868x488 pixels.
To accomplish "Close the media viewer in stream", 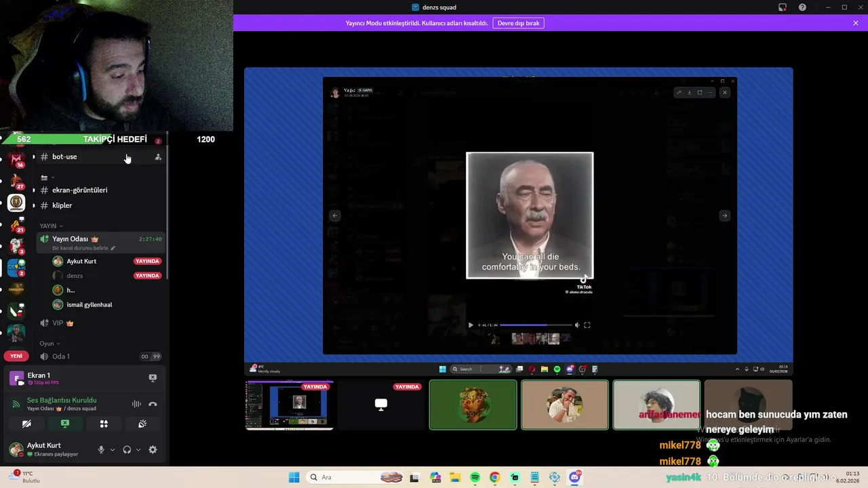I will click(724, 92).
